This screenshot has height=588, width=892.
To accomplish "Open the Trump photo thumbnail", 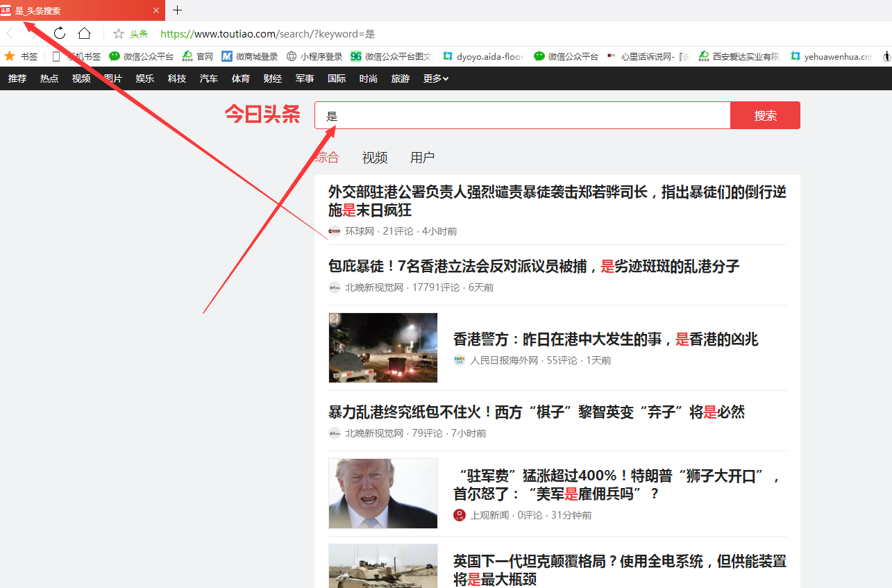I will click(x=383, y=494).
